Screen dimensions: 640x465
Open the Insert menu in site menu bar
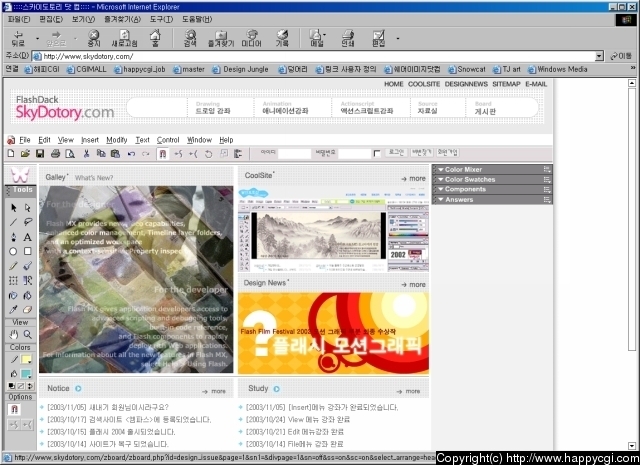[x=90, y=140]
